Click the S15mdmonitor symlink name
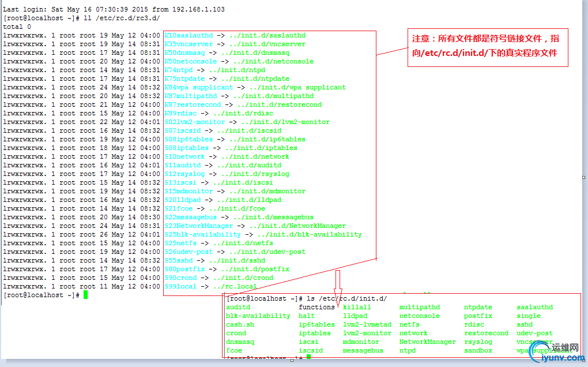 coord(189,190)
